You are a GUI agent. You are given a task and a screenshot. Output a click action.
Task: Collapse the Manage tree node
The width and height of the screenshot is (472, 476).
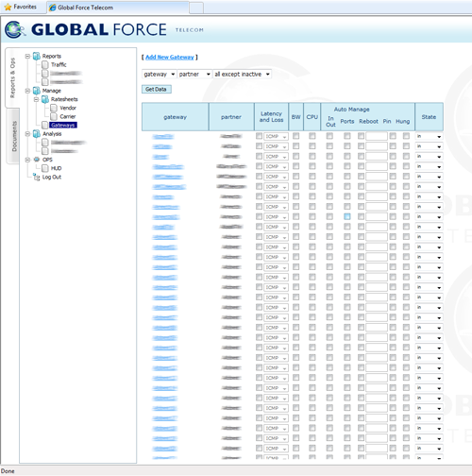pyautogui.click(x=27, y=91)
